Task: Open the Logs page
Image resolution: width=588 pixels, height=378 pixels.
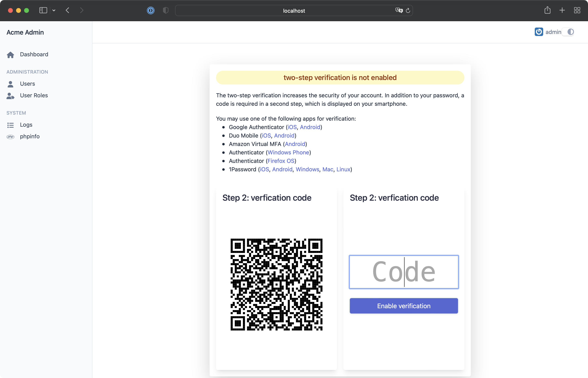Action: tap(26, 125)
